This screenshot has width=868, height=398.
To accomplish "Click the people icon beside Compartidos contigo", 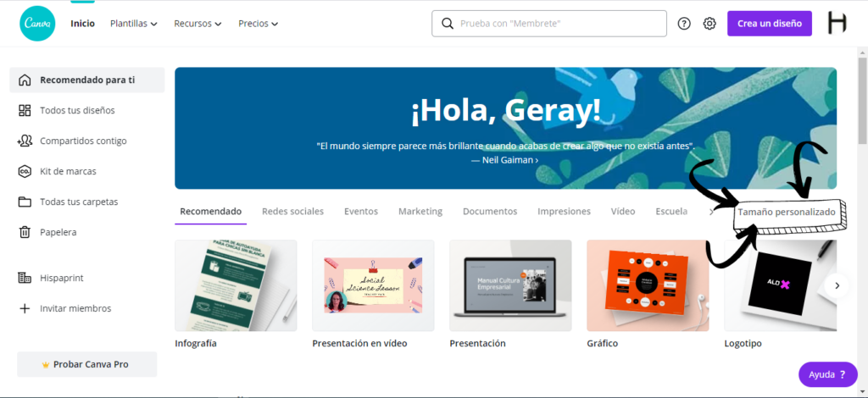I will coord(25,141).
